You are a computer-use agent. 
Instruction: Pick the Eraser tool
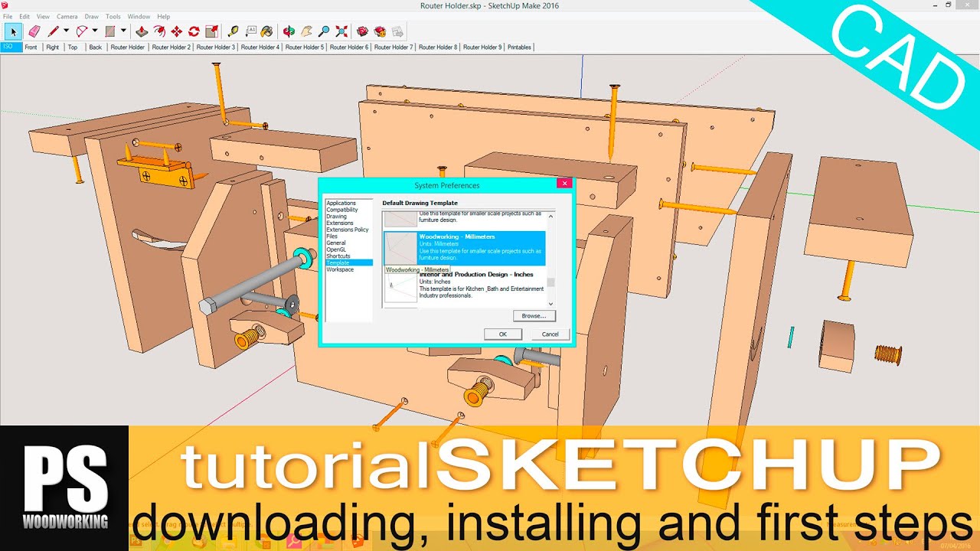click(x=34, y=31)
